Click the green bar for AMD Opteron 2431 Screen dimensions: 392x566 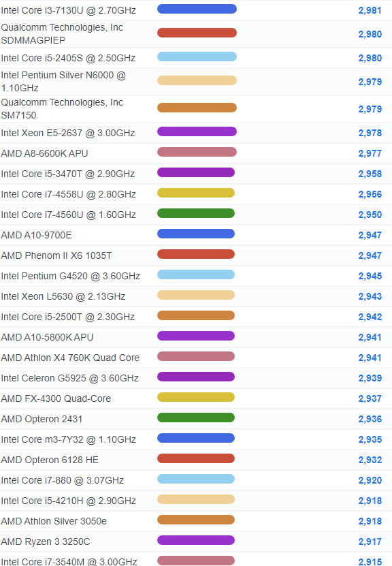pyautogui.click(x=196, y=418)
